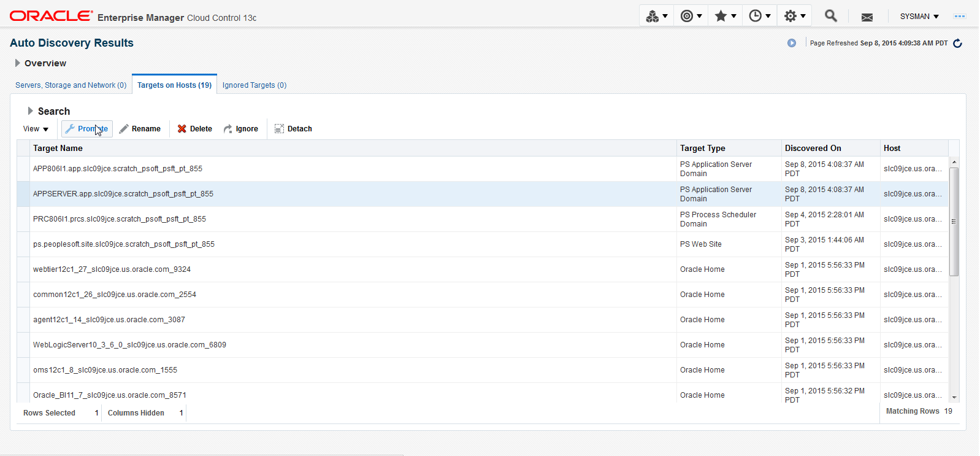This screenshot has height=456, width=980.
Task: Open the Setup gear menu
Action: 795,16
